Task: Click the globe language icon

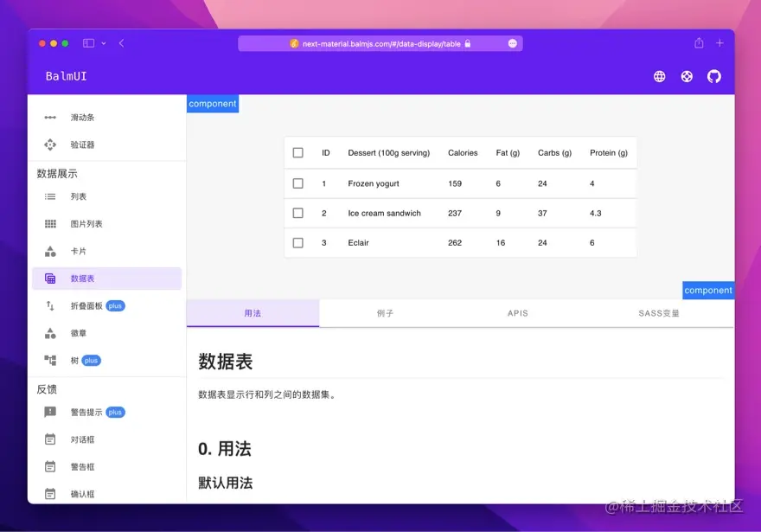Action: pyautogui.click(x=659, y=76)
